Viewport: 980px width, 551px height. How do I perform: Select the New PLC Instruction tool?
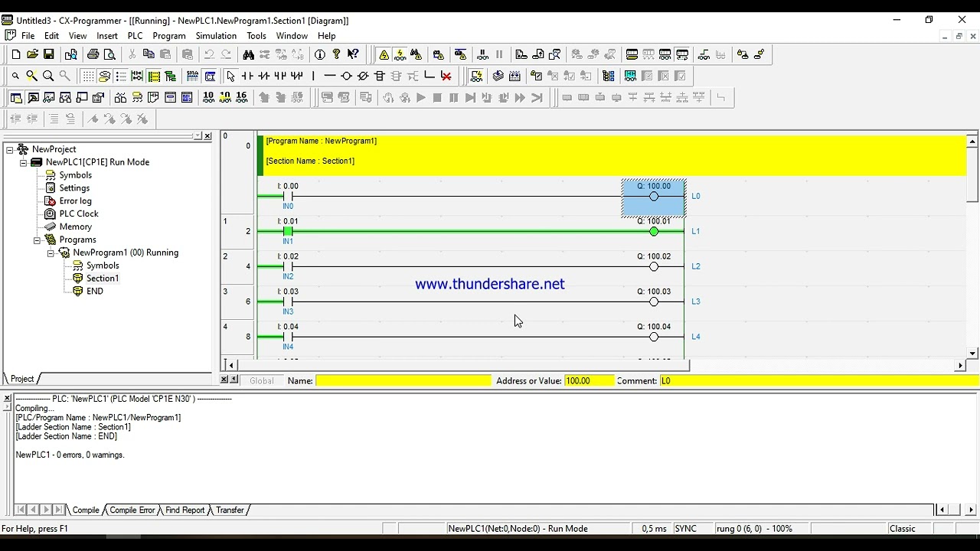point(379,76)
